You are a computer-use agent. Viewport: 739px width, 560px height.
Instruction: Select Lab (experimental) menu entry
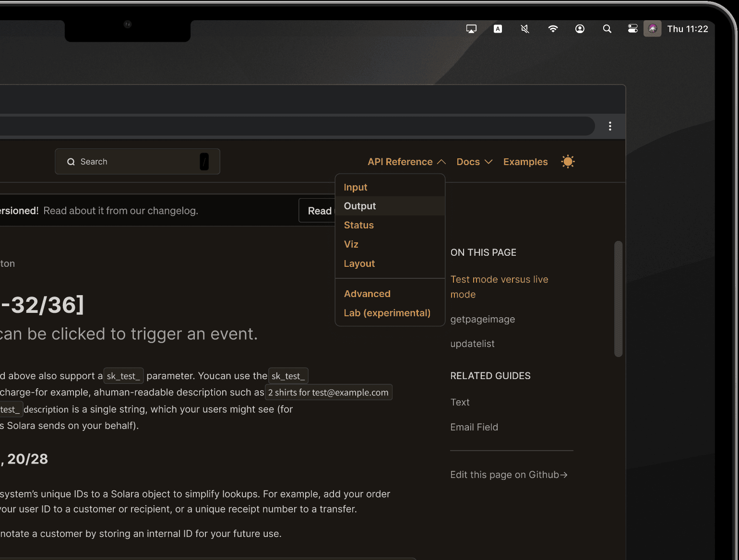(390, 313)
